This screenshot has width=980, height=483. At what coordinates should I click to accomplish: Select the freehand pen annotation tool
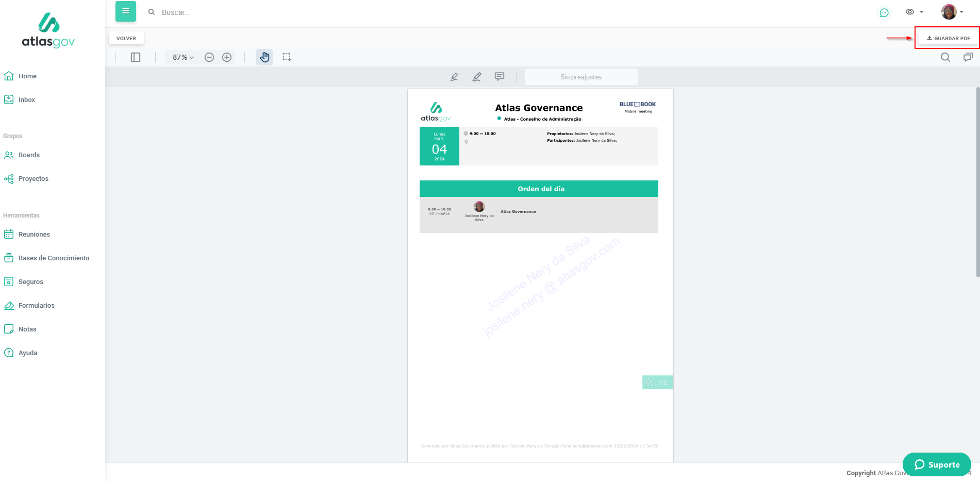click(x=477, y=77)
